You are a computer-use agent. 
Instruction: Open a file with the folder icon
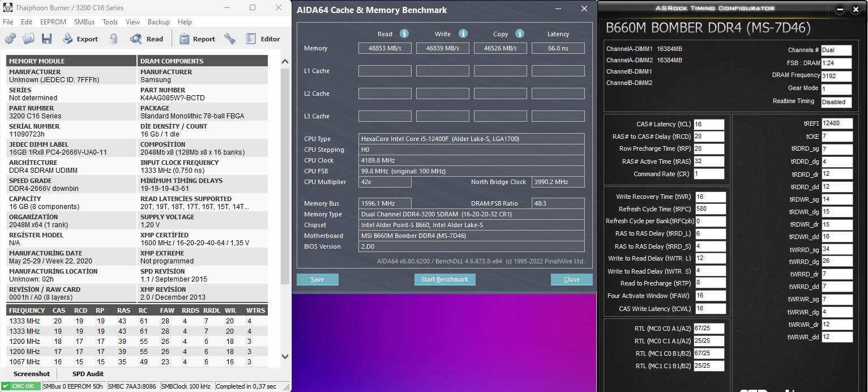(28, 39)
